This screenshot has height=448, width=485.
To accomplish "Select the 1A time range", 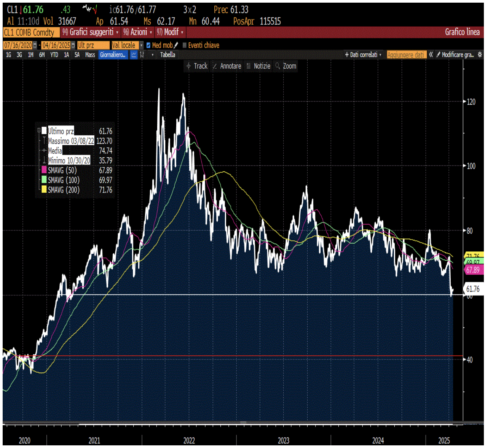I will [67, 55].
